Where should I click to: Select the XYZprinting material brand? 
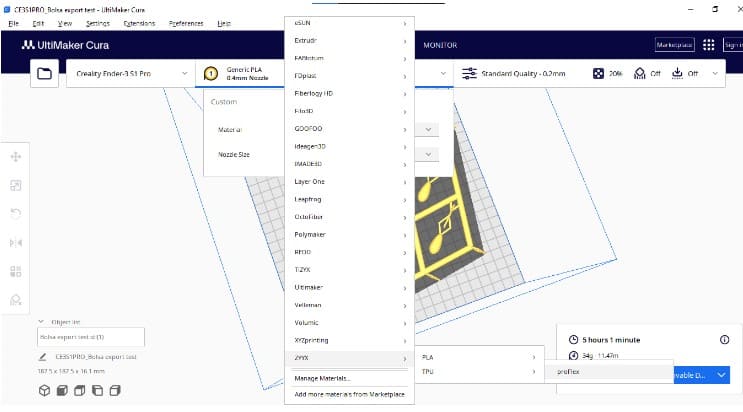pyautogui.click(x=349, y=340)
